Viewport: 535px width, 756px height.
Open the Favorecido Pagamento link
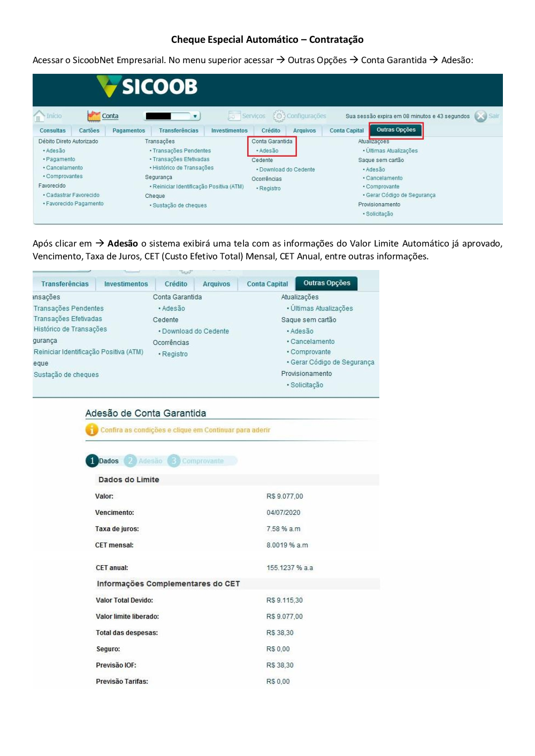(x=75, y=204)
